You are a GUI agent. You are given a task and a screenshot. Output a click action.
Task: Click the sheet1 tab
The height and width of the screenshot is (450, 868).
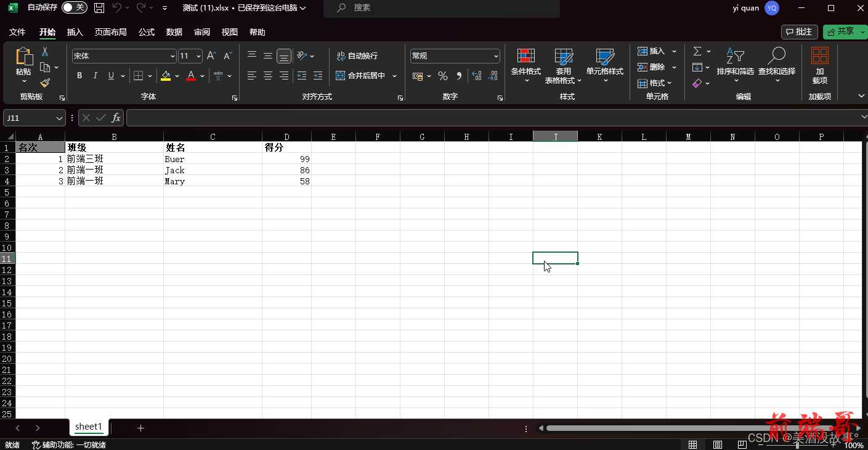point(89,427)
